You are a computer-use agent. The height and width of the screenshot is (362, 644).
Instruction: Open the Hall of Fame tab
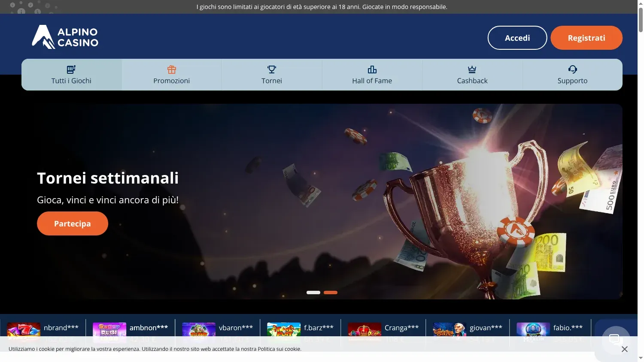pos(372,75)
